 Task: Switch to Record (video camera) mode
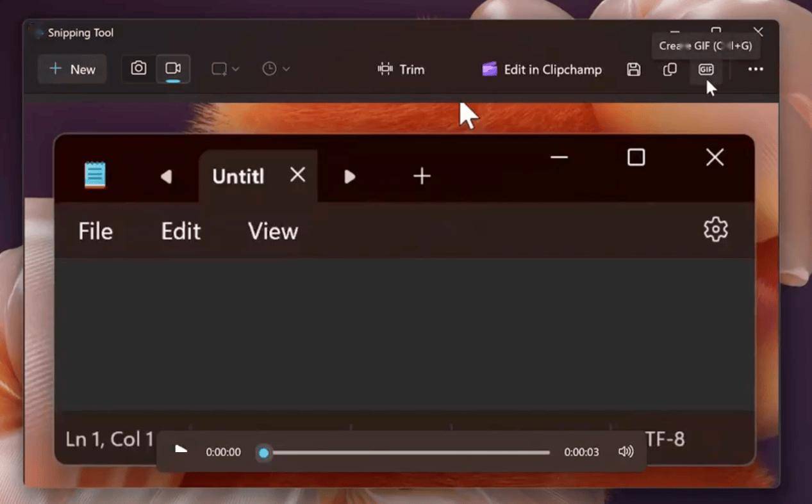(x=172, y=69)
